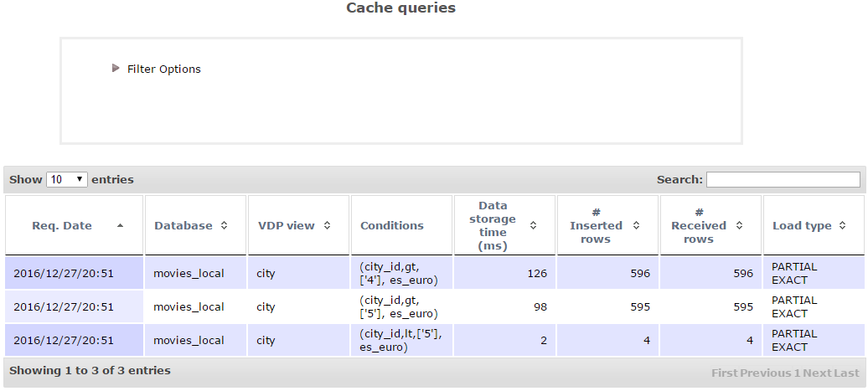Select storage time value 126
This screenshot has width=868, height=391.
[537, 273]
